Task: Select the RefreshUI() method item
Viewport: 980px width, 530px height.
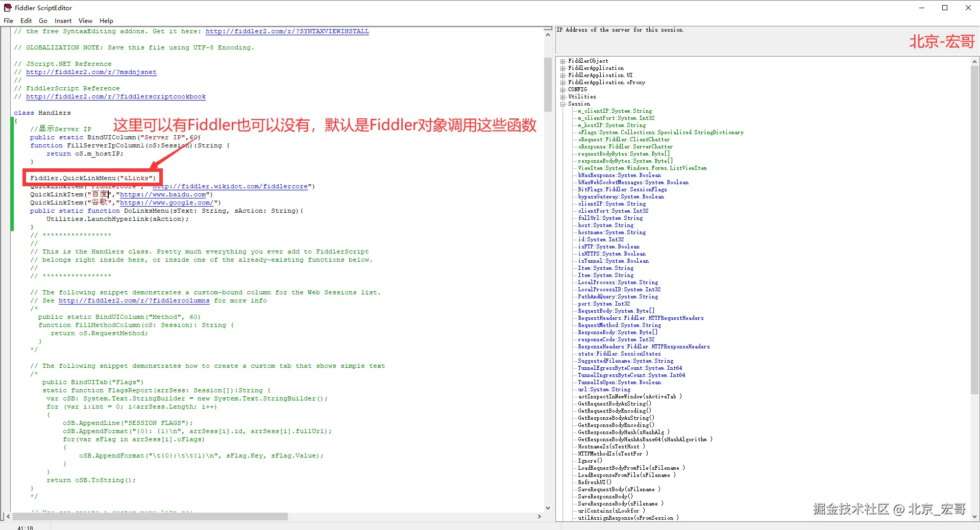Action: (595, 483)
